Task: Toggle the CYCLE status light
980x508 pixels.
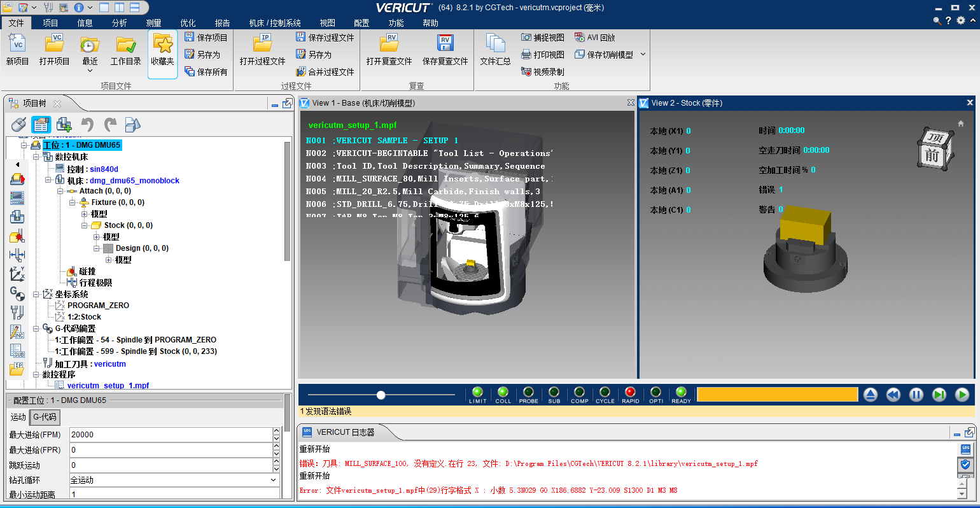Action: [605, 392]
